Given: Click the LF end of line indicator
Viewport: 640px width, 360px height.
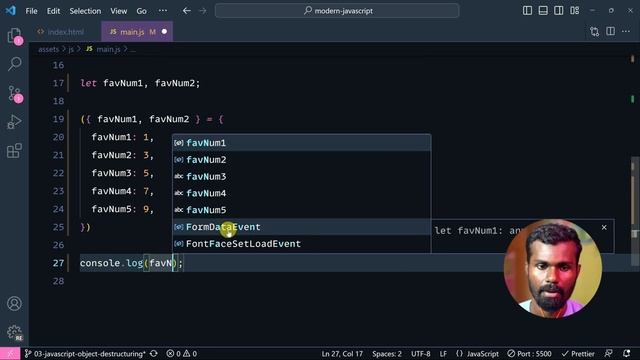Looking at the screenshot, I should click(443, 353).
